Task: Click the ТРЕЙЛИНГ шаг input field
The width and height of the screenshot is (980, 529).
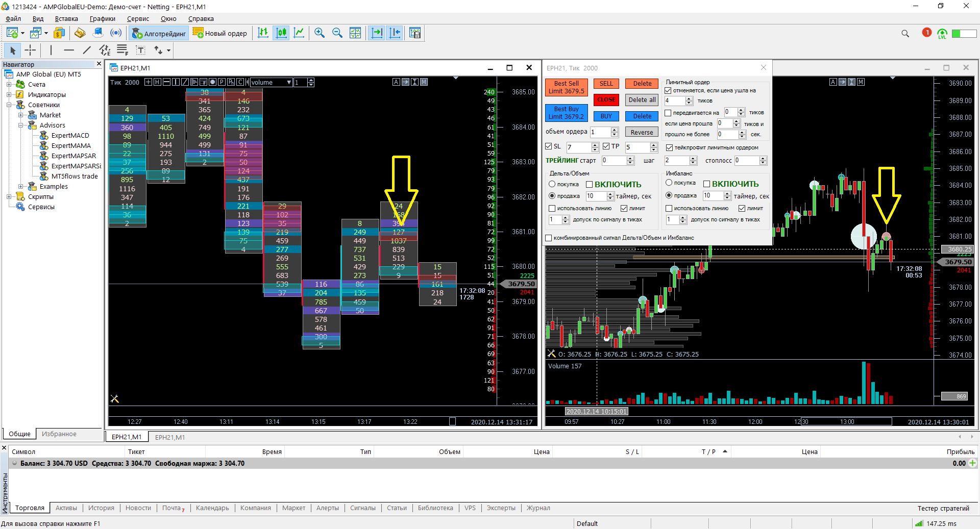Action: 677,161
